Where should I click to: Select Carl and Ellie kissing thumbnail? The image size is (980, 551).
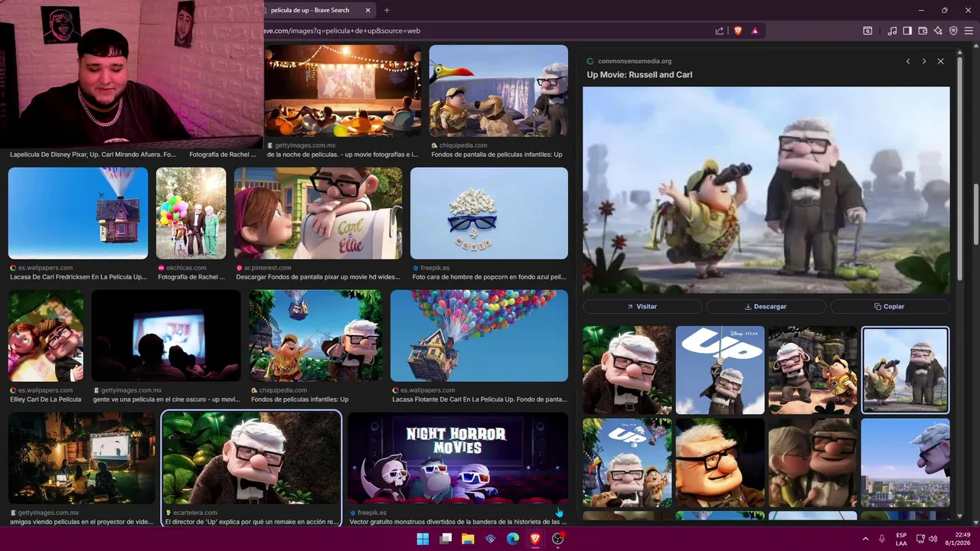click(x=812, y=462)
